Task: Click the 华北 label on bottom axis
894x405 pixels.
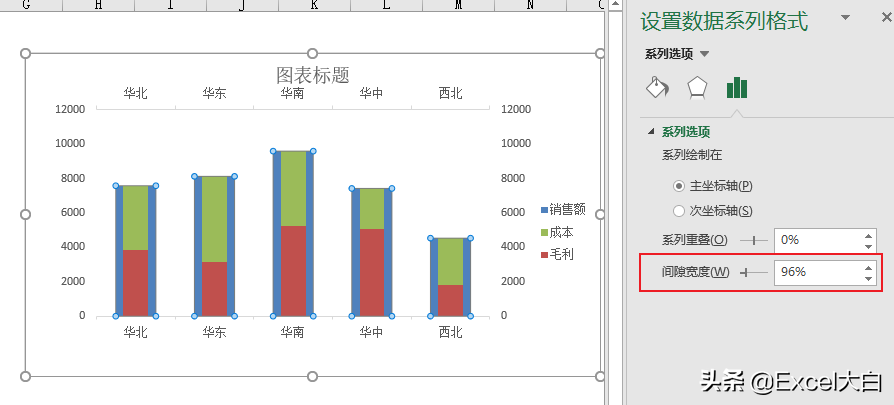Action: pyautogui.click(x=136, y=332)
